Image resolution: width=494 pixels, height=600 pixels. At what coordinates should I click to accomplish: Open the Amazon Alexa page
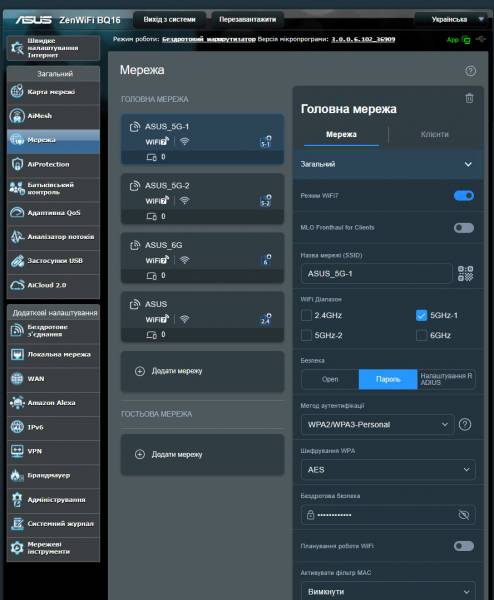pos(53,403)
